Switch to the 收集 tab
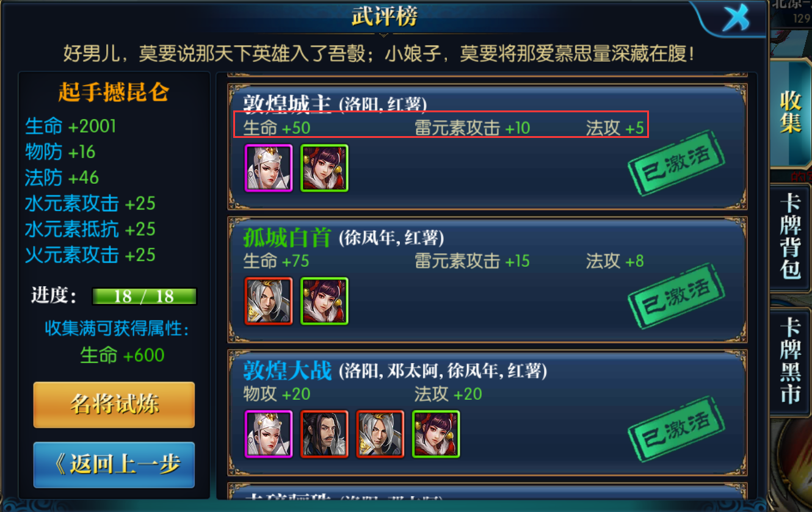 click(790, 114)
